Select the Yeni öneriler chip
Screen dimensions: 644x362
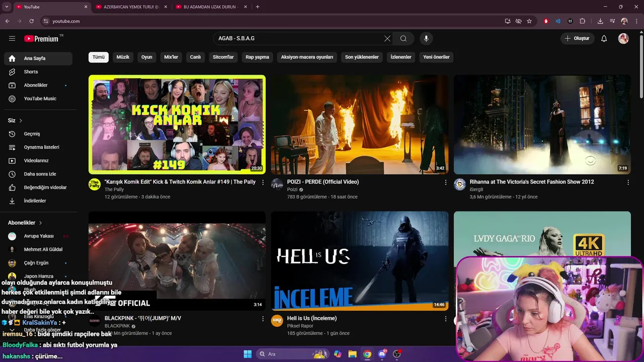pyautogui.click(x=436, y=57)
